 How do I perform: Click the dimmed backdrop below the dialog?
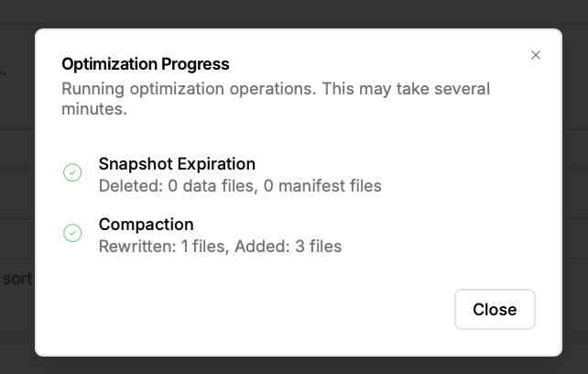[x=293, y=365]
